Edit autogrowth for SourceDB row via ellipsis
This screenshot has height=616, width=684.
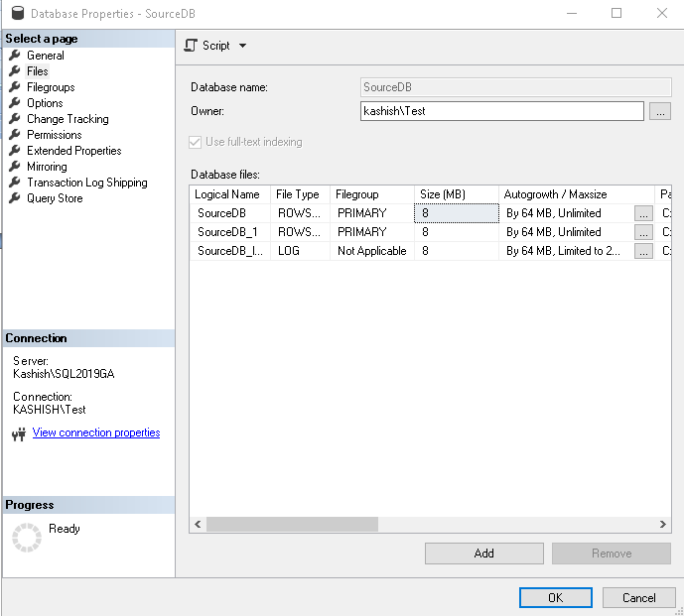[643, 213]
